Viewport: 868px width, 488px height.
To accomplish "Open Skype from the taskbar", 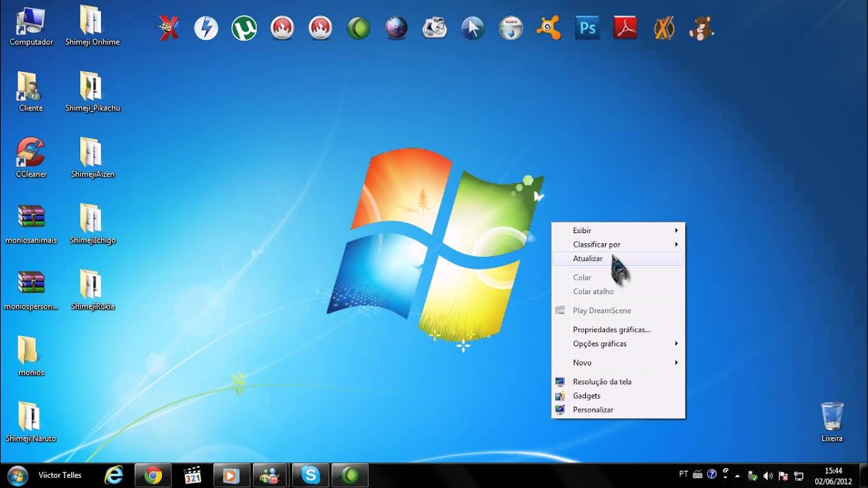I will (x=311, y=475).
